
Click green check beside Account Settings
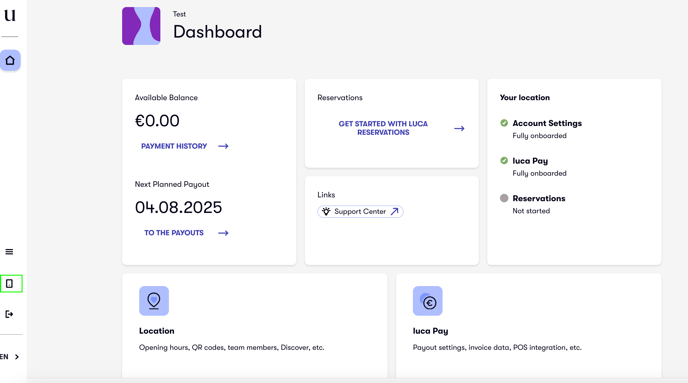click(504, 123)
